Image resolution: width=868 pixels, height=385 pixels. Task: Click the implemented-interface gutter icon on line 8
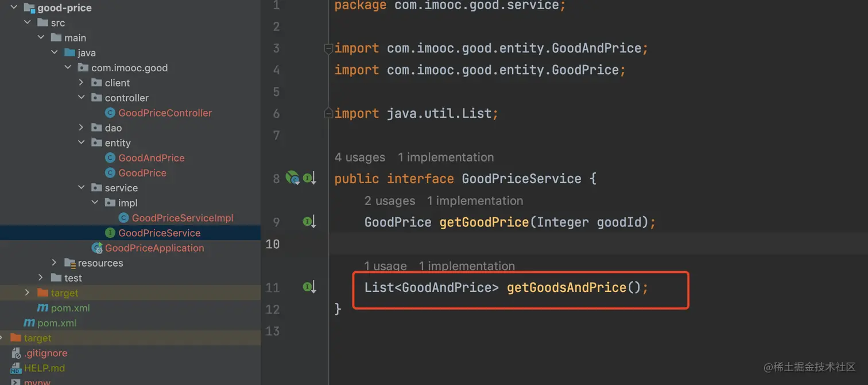(309, 178)
